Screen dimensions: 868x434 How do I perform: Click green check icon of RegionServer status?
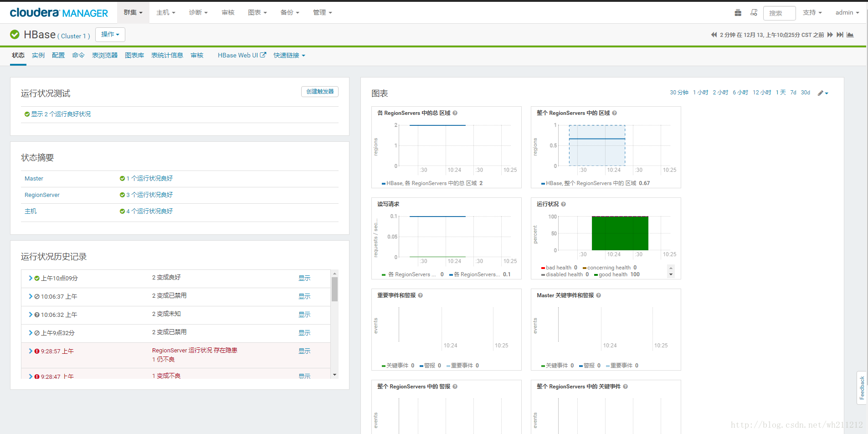point(122,195)
